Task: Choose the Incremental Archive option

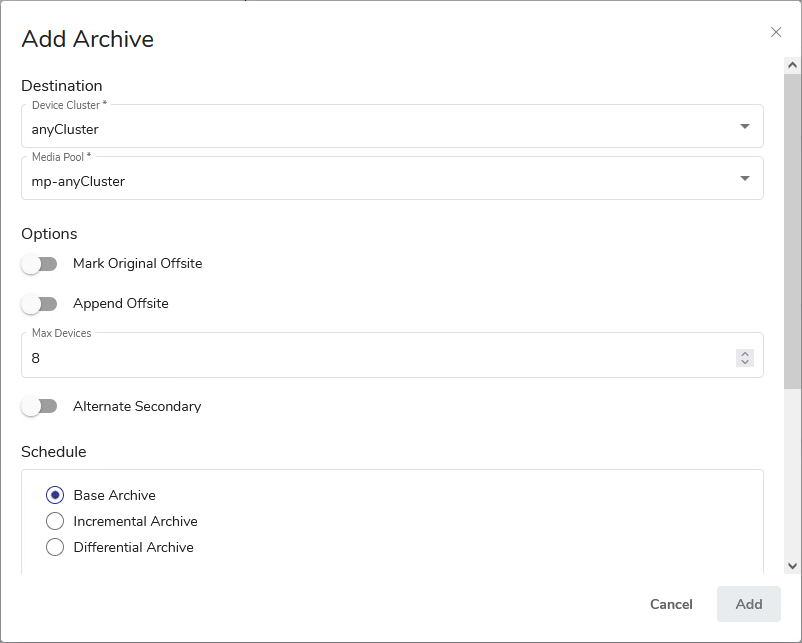Action: pyautogui.click(x=55, y=521)
